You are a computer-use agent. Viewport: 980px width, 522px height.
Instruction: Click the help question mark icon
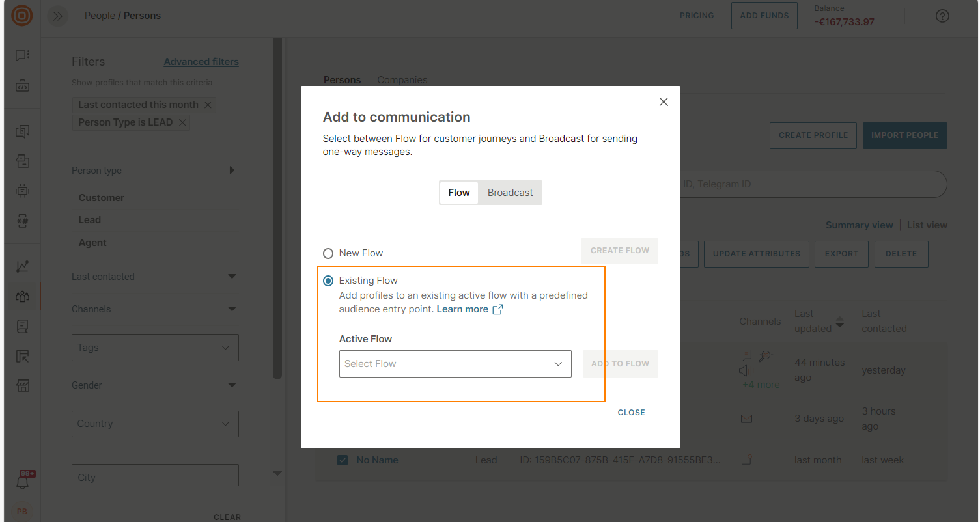click(x=942, y=16)
